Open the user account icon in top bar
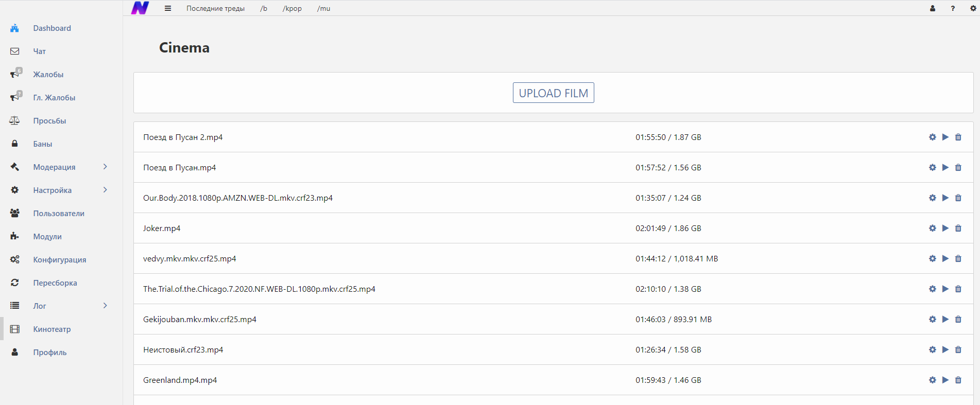The height and width of the screenshot is (405, 980). (932, 8)
